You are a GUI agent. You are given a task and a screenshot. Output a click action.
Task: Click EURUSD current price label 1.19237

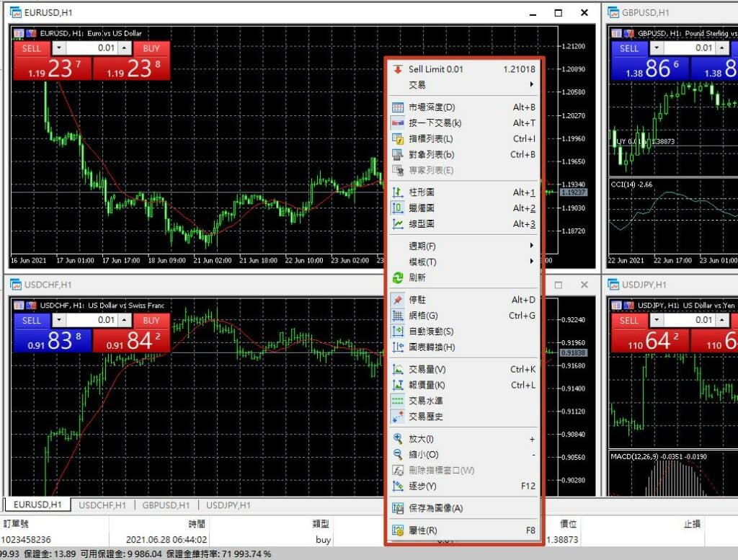(573, 192)
